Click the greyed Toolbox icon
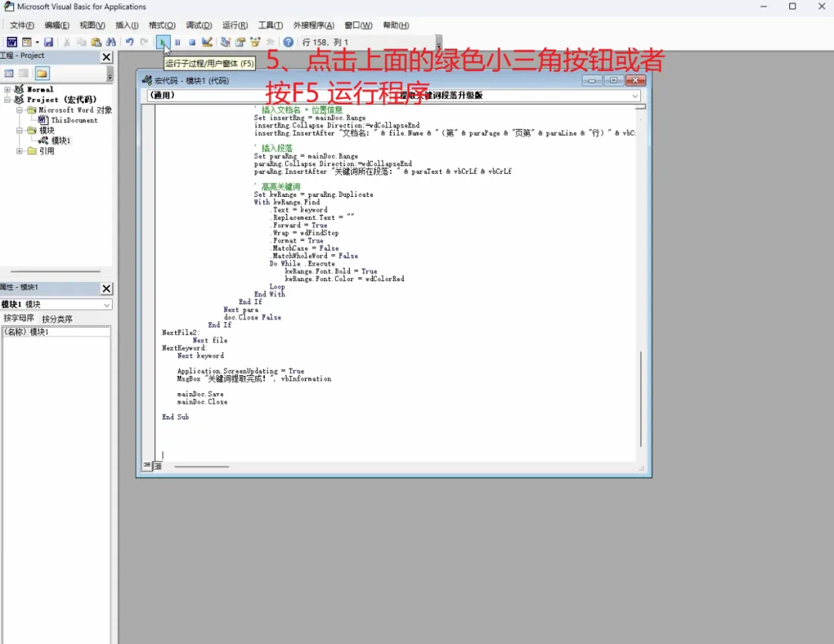The image size is (834, 644). click(x=270, y=42)
